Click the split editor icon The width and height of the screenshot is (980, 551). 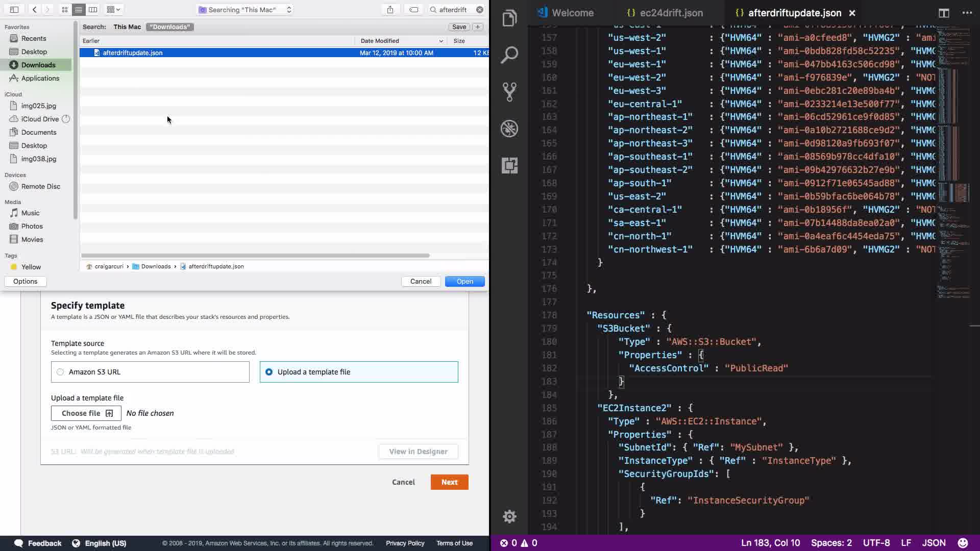(x=943, y=13)
